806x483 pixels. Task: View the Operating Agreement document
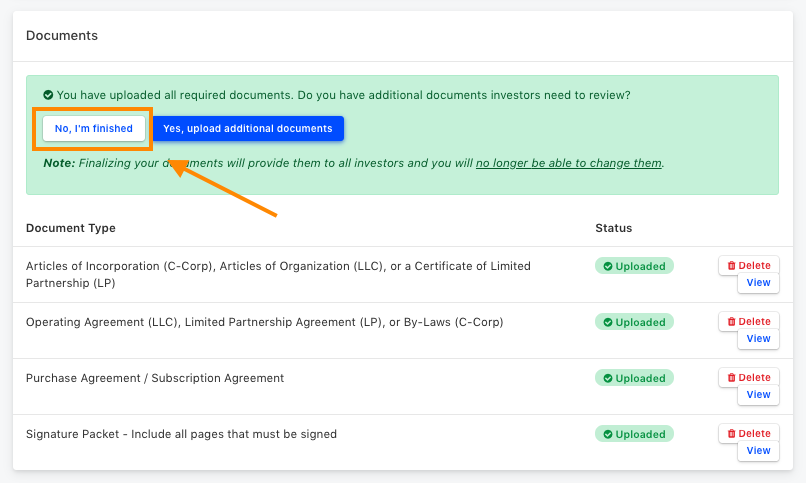click(x=758, y=339)
